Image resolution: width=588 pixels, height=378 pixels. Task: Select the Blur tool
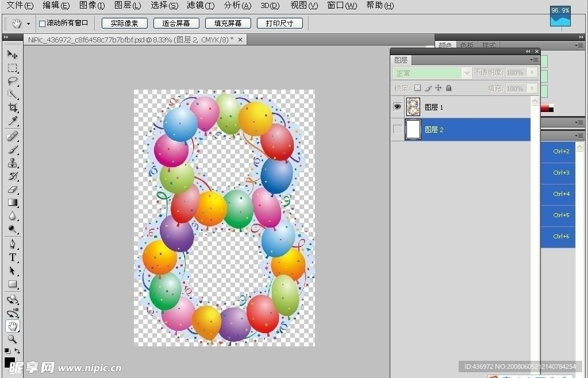[x=13, y=216]
